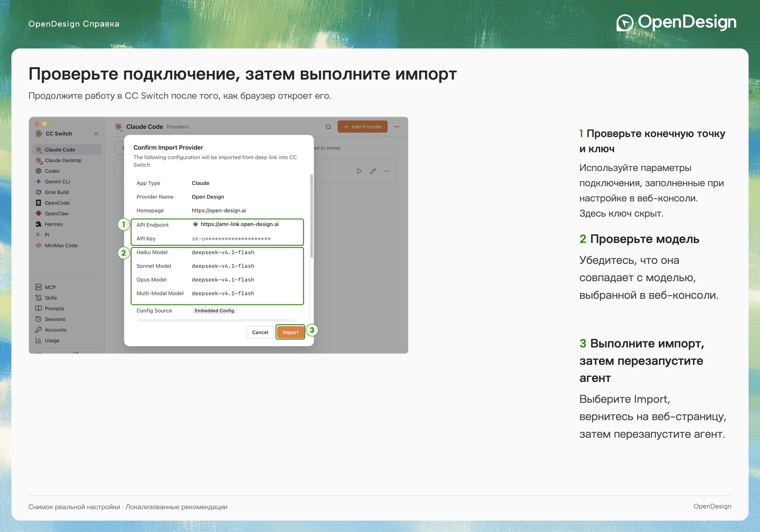Viewport: 760px width, 532px height.
Task: Click the Hermes icon in the sidebar
Action: [38, 224]
